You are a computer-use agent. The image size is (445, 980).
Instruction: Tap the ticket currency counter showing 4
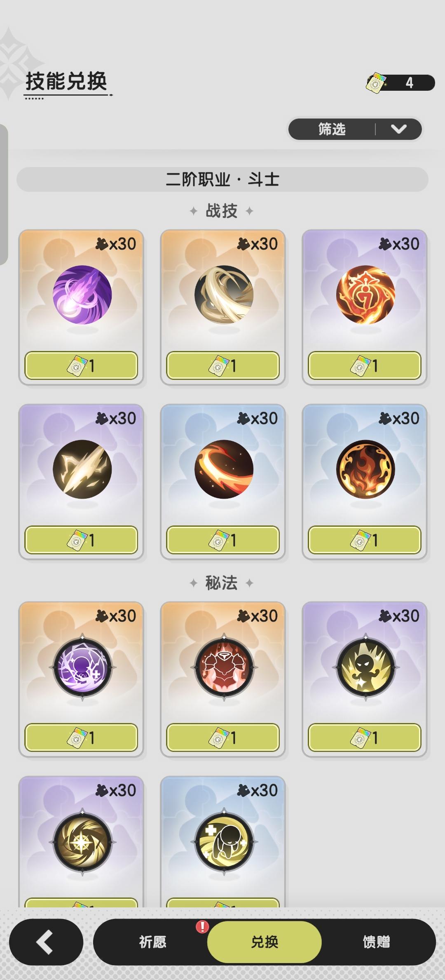(x=400, y=82)
